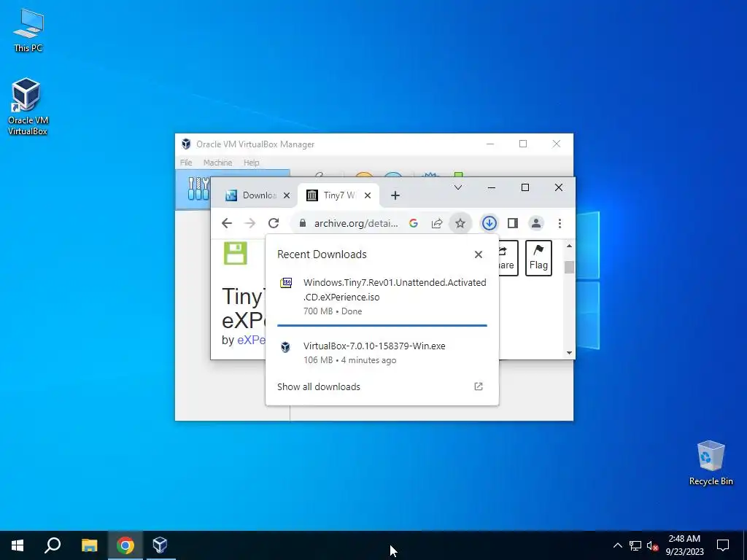Click the Flag button on archive page
The image size is (747, 560).
coord(538,258)
